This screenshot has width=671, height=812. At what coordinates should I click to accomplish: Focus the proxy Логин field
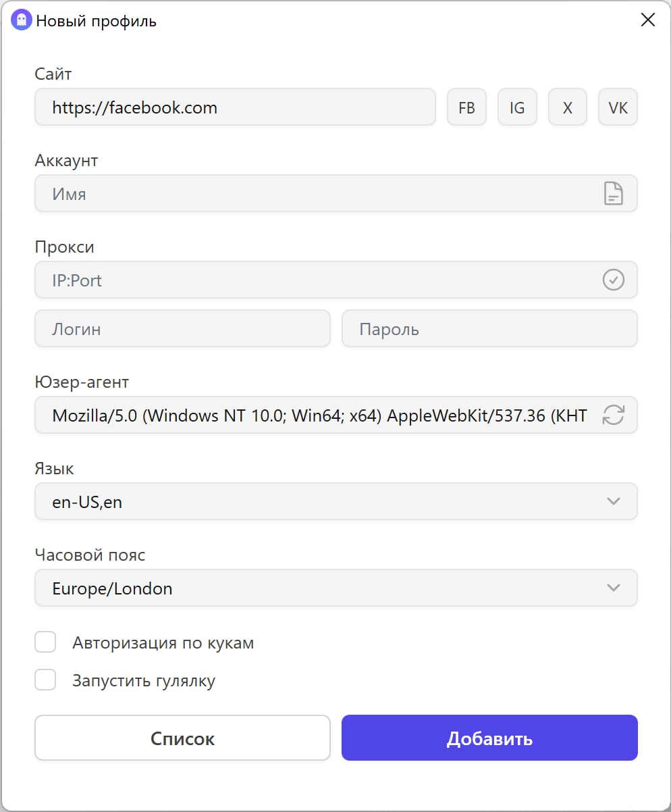(182, 329)
